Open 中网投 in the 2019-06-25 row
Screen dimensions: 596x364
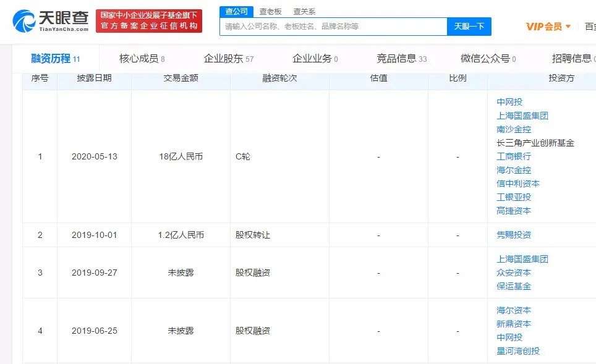click(x=509, y=337)
